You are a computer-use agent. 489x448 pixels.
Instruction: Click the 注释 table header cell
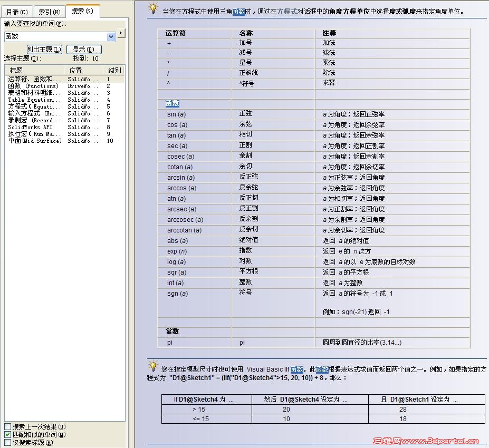coord(392,33)
